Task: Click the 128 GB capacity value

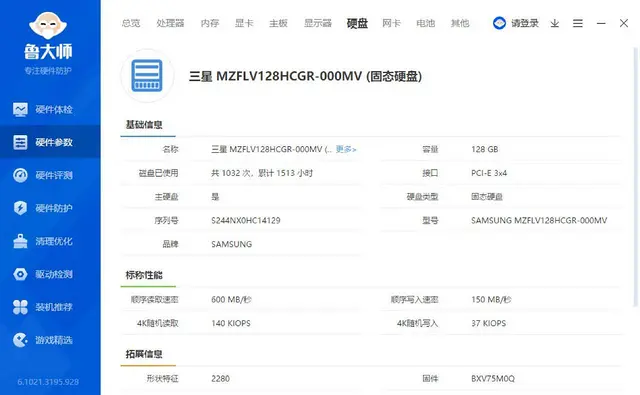Action: click(484, 149)
